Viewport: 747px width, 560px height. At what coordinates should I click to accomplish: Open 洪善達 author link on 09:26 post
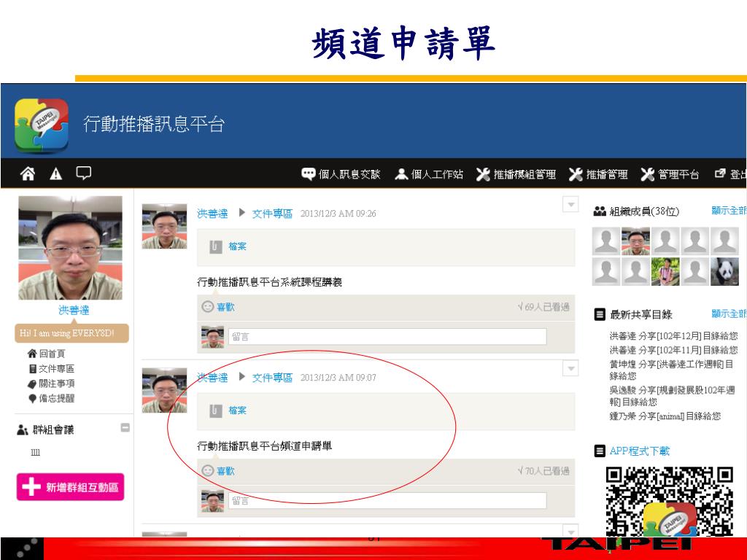coord(212,214)
